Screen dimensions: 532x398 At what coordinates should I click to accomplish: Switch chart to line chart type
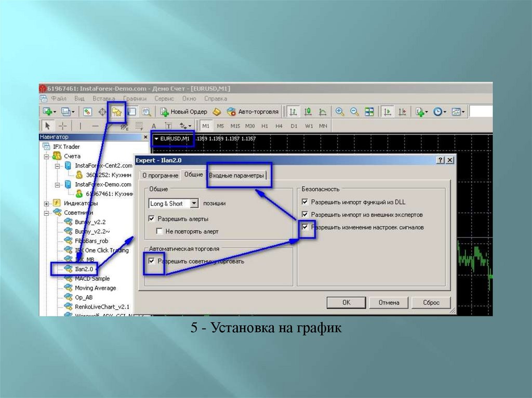pos(323,112)
